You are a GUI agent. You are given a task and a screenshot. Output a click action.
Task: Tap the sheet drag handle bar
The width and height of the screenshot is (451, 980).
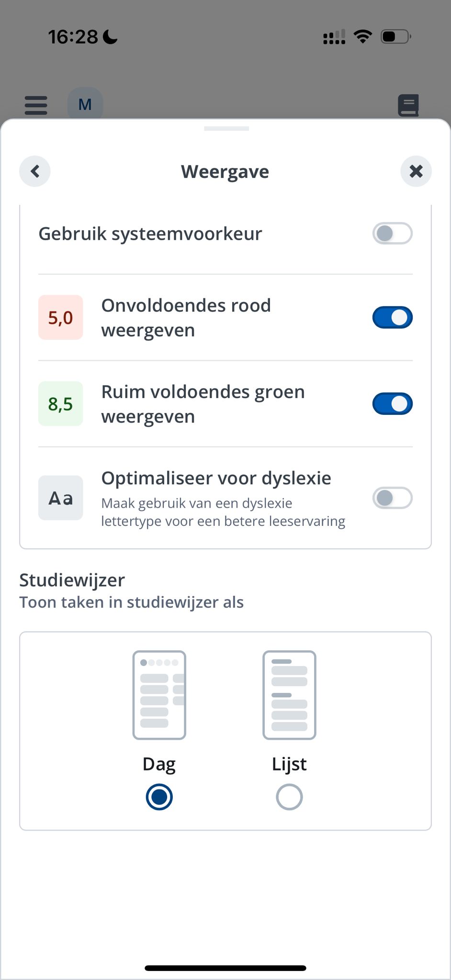226,129
